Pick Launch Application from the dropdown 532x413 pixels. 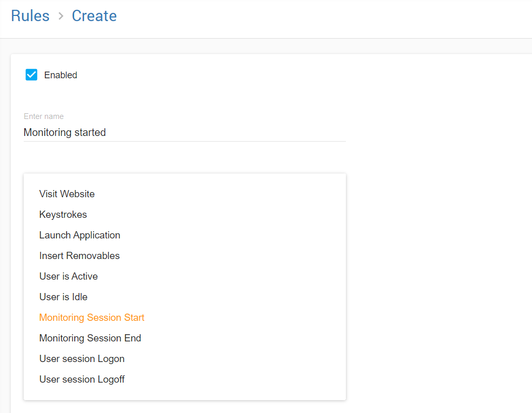pos(79,235)
